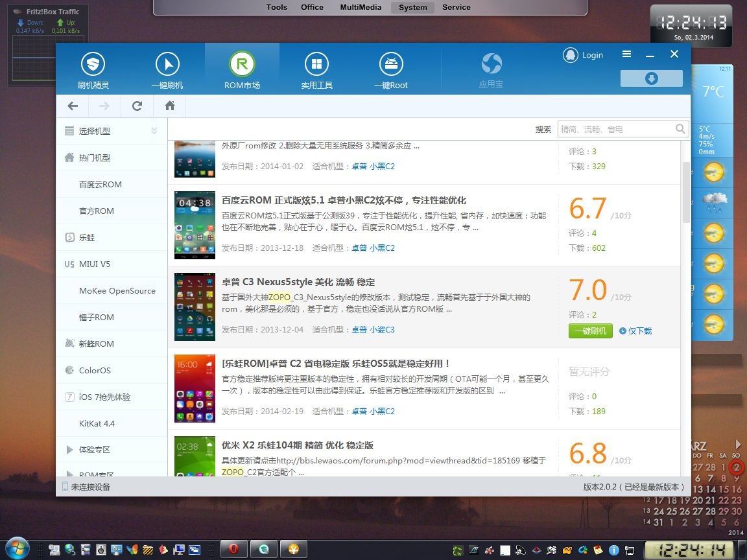Go back with the back arrow
Image resolution: width=747 pixels, height=560 pixels.
click(73, 106)
